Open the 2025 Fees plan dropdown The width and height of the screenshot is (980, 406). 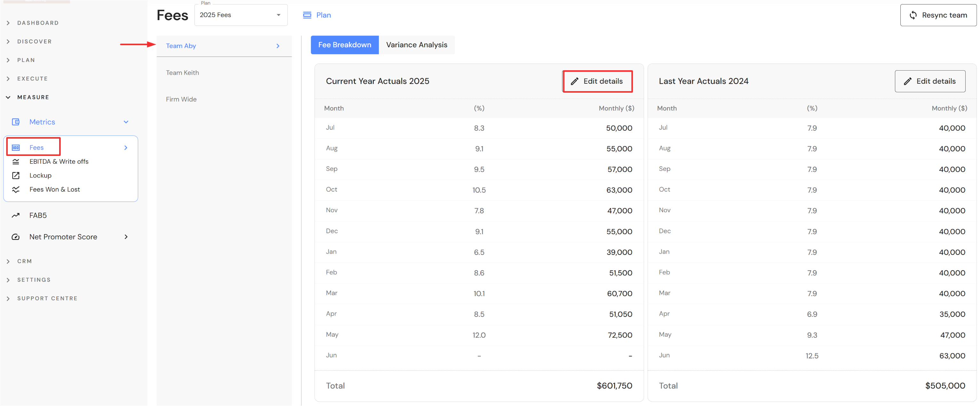coord(240,15)
